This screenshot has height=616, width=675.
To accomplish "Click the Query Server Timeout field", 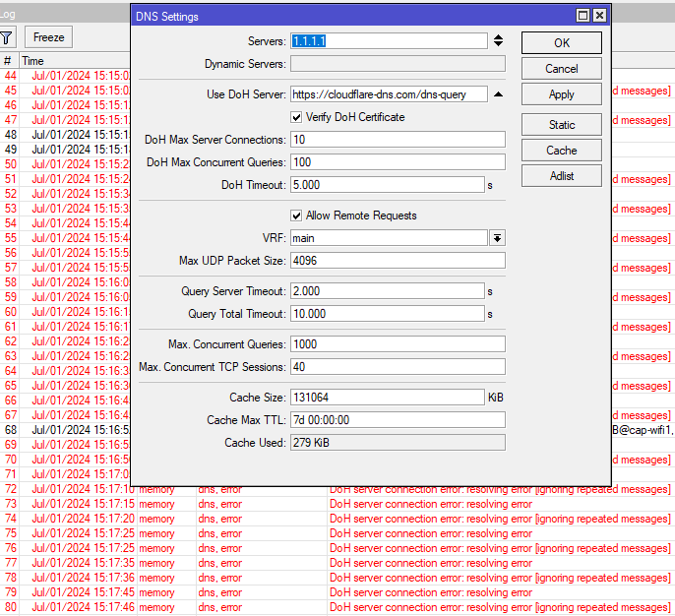I will pos(388,291).
